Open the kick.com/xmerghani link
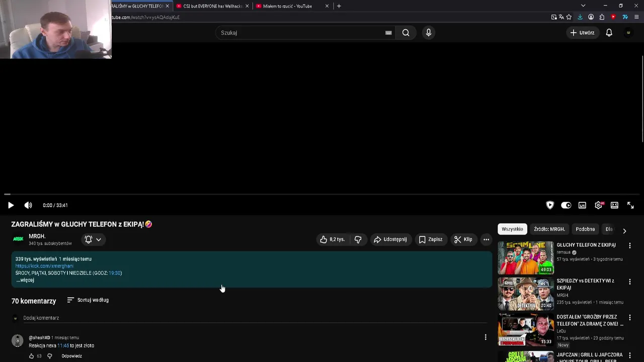This screenshot has width=644, height=362. tap(44, 266)
